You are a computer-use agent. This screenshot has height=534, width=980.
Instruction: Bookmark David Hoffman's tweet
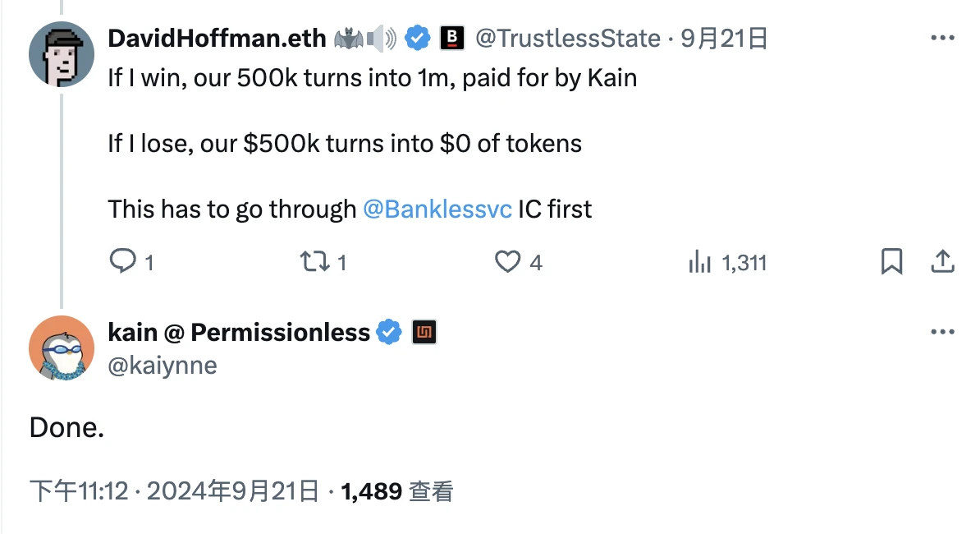(x=891, y=262)
